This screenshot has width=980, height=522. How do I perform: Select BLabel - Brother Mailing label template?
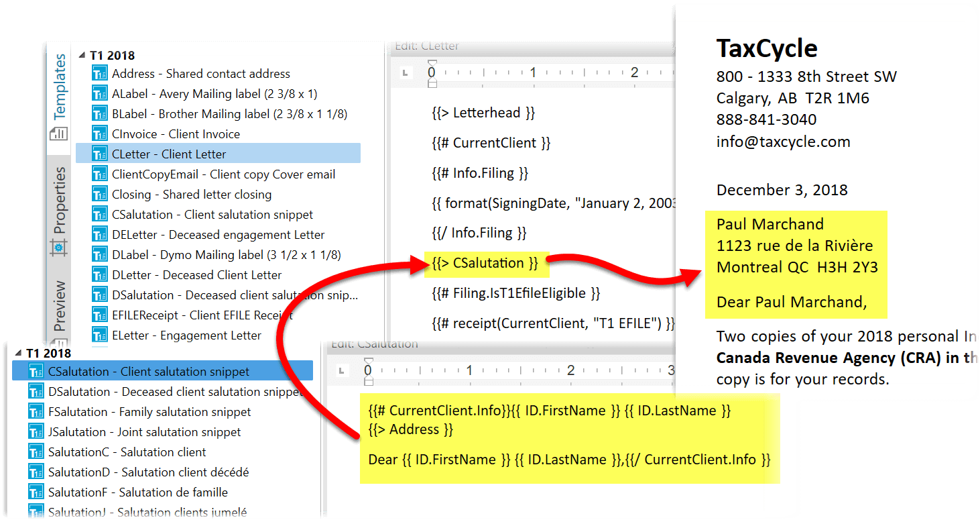pos(230,114)
